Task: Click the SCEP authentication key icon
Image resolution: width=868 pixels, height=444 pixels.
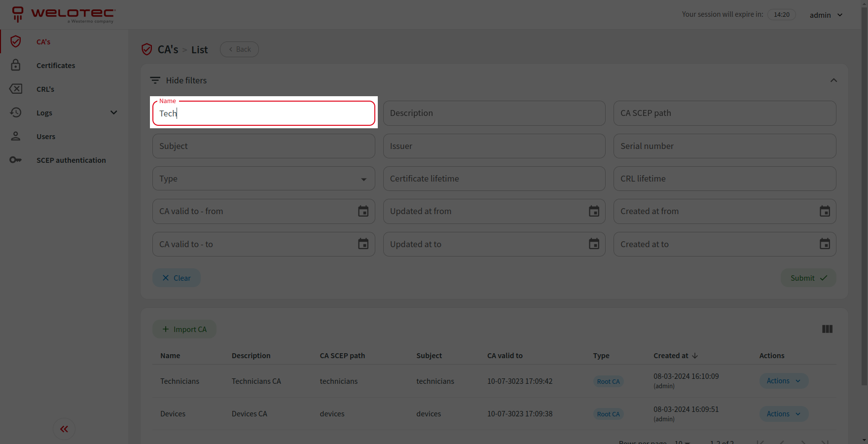Action: point(16,160)
